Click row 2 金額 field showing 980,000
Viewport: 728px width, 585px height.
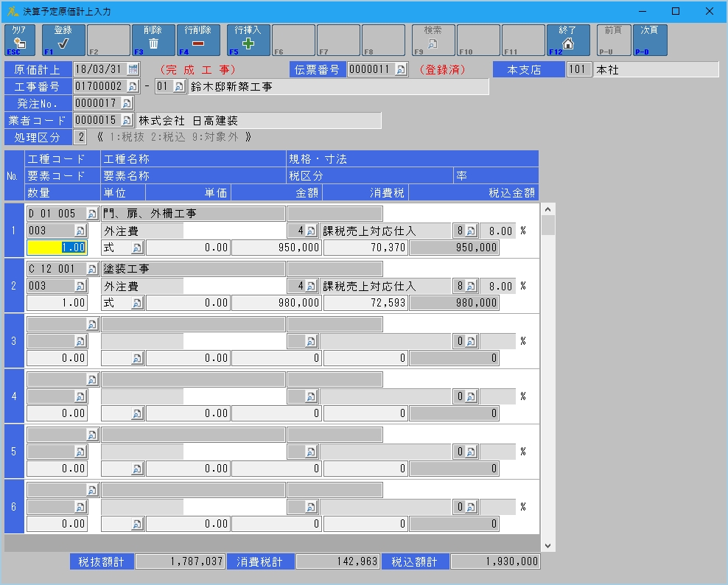[276, 303]
